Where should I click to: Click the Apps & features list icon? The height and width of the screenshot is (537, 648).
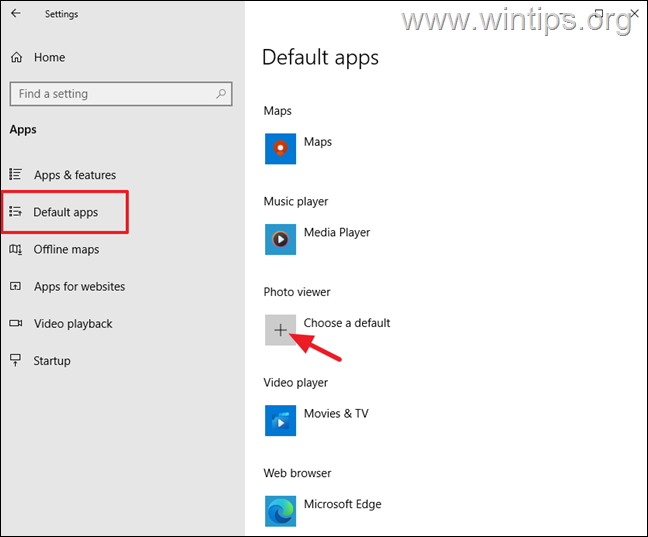tap(16, 174)
